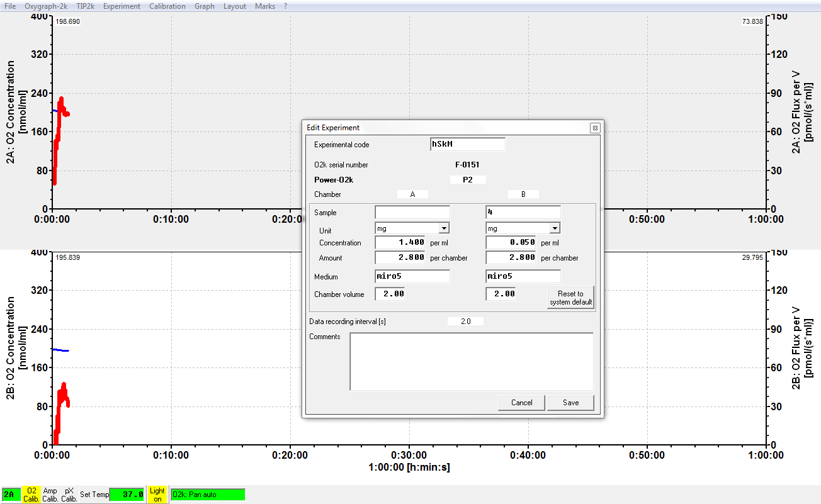Open the Oxygraph-2k menu
Image resolution: width=821 pixels, height=504 pixels.
(47, 6)
